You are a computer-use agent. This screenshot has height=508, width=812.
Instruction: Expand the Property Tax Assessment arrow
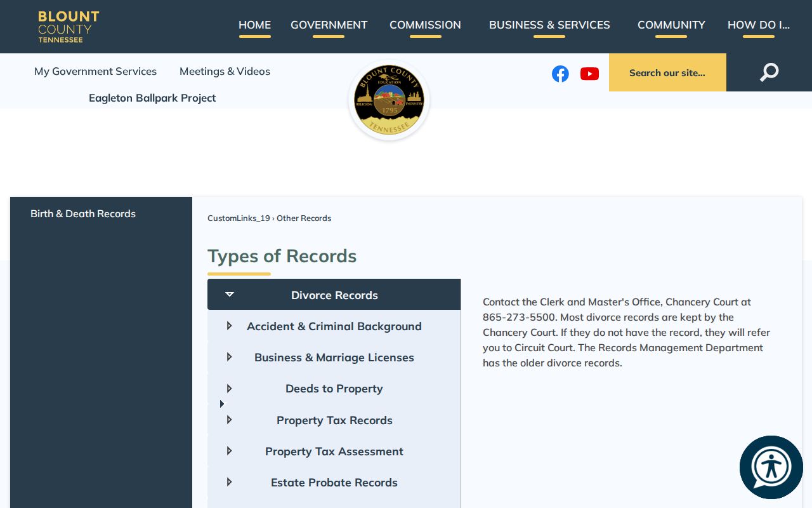[230, 451]
